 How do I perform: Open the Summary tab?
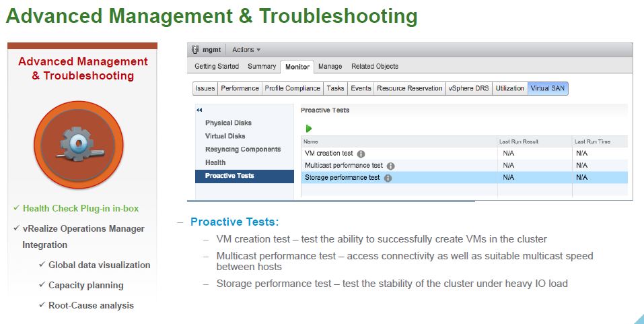[261, 66]
